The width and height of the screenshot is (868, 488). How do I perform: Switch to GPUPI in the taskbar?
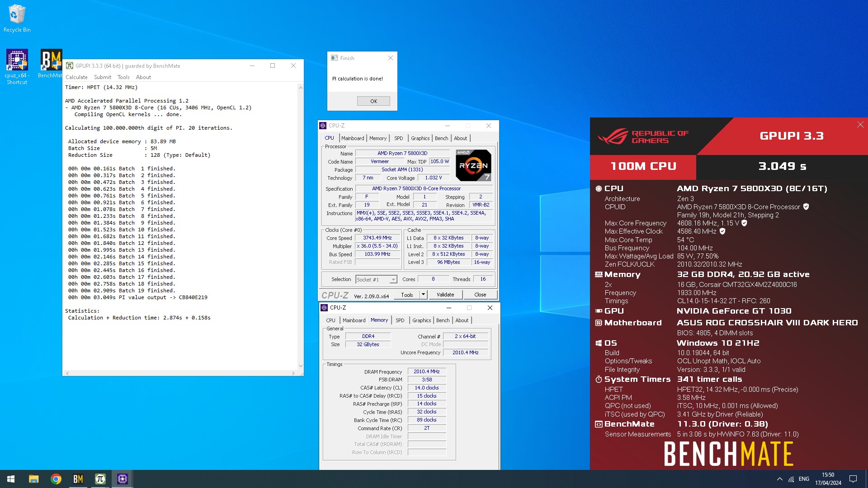coord(100,479)
